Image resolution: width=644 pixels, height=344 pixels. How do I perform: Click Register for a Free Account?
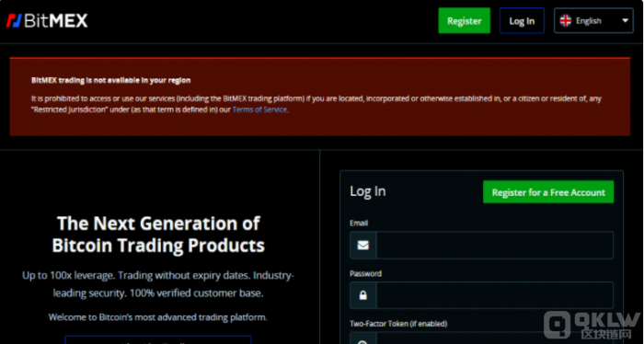[x=548, y=192]
